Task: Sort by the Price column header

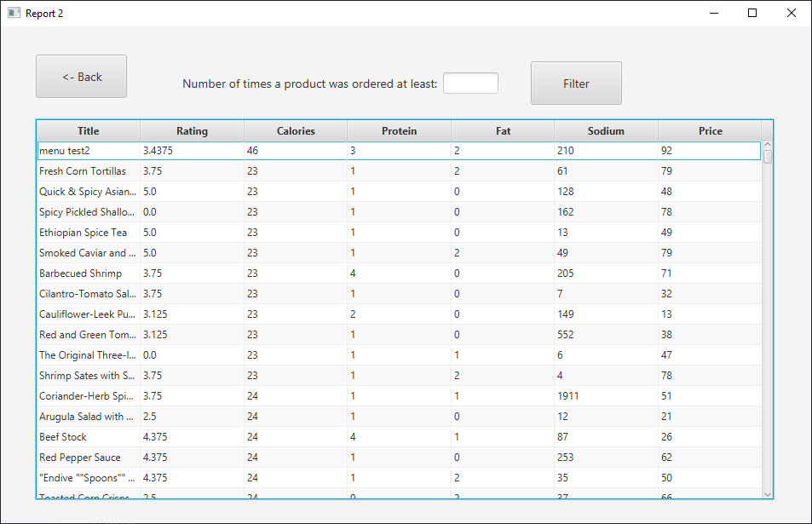Action: coord(710,131)
